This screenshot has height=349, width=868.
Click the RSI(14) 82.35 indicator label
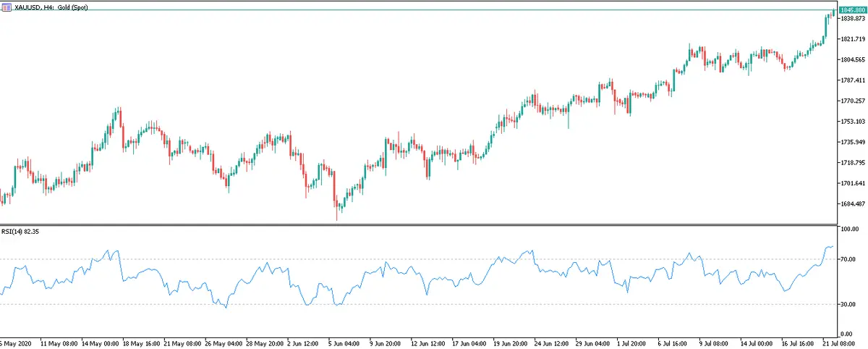[21, 232]
